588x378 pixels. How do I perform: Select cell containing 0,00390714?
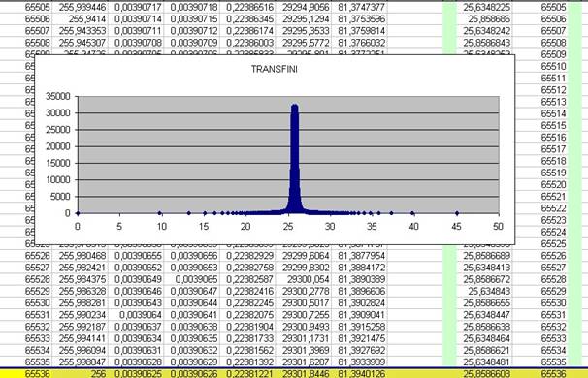pos(136,18)
